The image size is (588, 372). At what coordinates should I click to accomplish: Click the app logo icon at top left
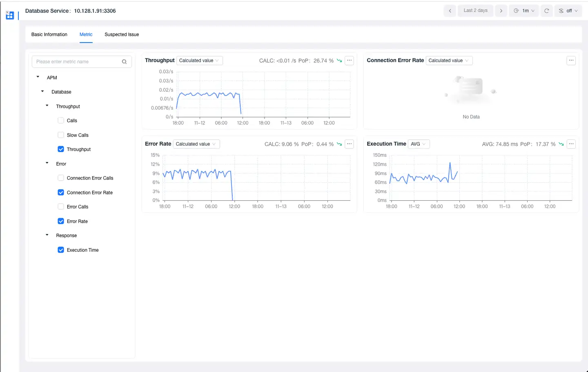click(x=10, y=16)
